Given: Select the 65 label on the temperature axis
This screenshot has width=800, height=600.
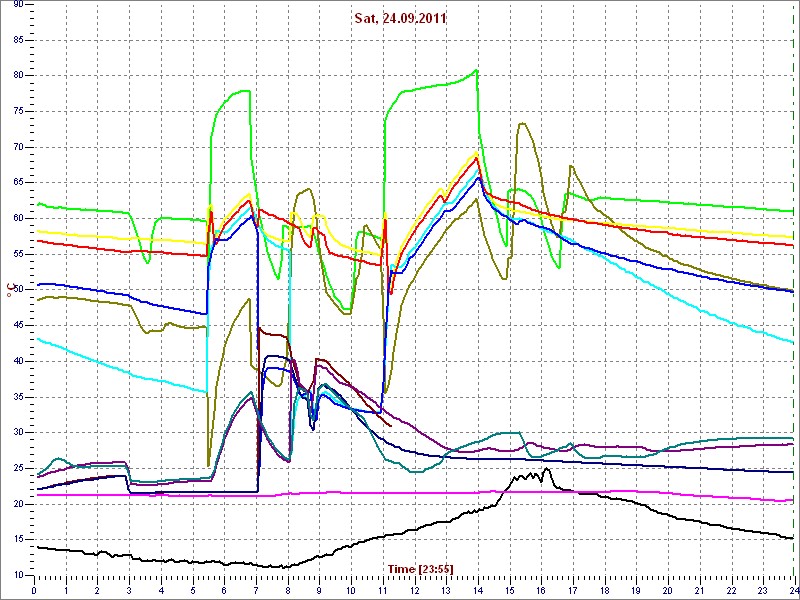Looking at the screenshot, I should coord(17,183).
